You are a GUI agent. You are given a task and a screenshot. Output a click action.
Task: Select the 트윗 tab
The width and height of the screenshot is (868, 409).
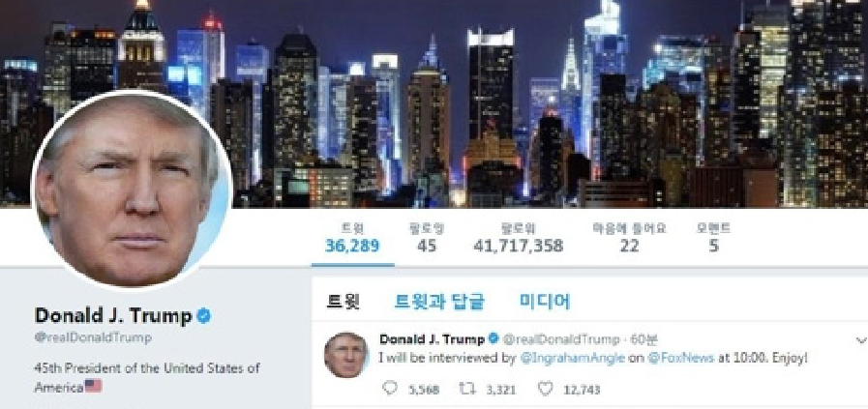344,302
